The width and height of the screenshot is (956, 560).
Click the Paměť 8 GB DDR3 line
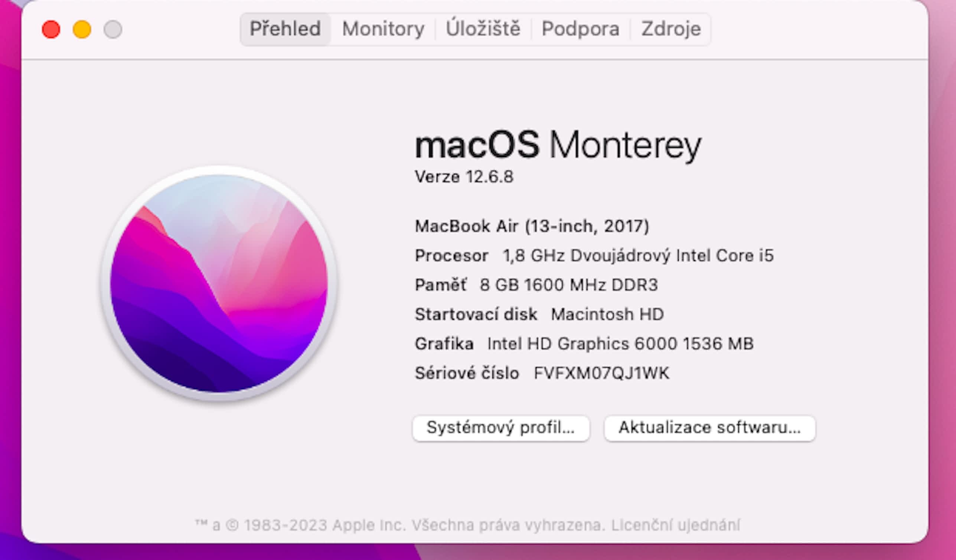click(x=536, y=285)
